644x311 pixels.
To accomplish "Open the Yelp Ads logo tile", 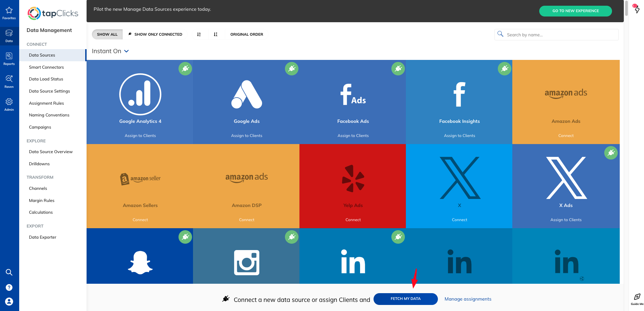I will point(353,178).
